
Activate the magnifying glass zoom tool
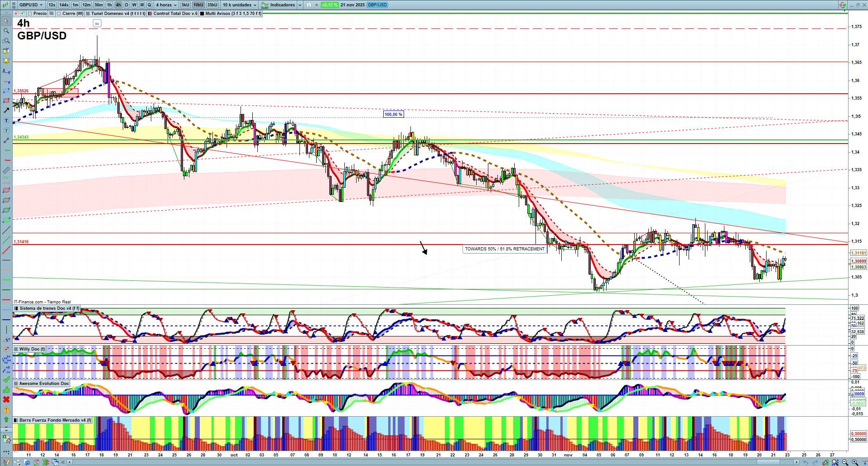[6, 31]
